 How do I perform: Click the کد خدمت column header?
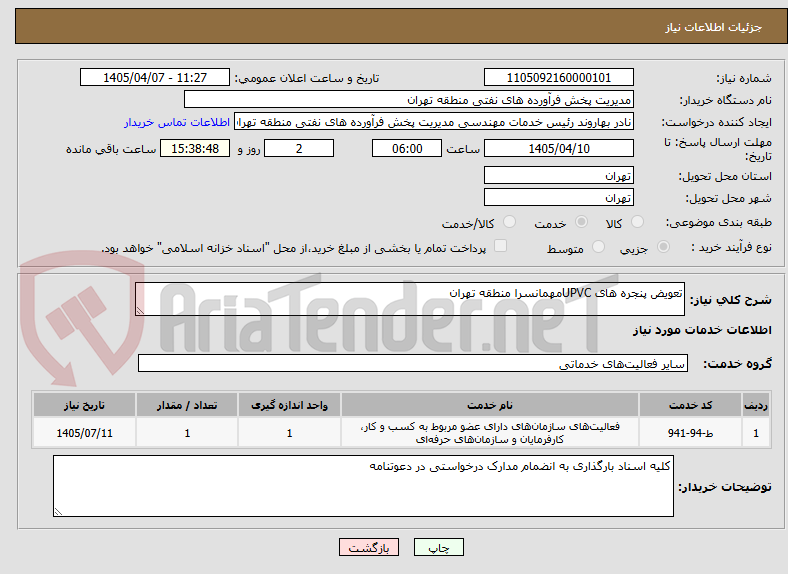(x=691, y=405)
